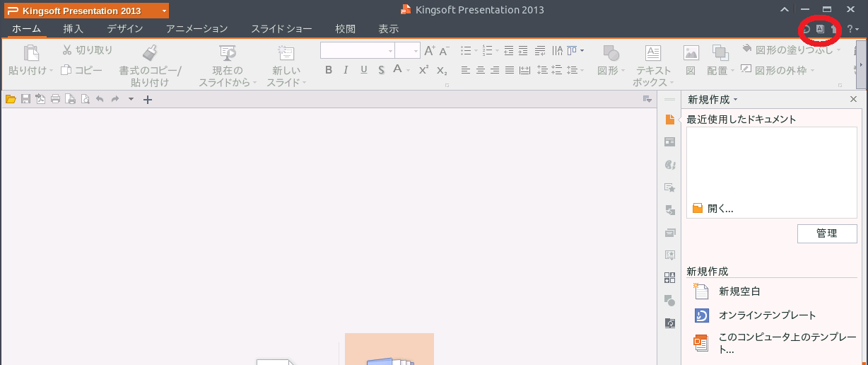Screen dimensions: 868x365
Task: Open the quick access toolbar customize arrow
Action: [x=131, y=99]
